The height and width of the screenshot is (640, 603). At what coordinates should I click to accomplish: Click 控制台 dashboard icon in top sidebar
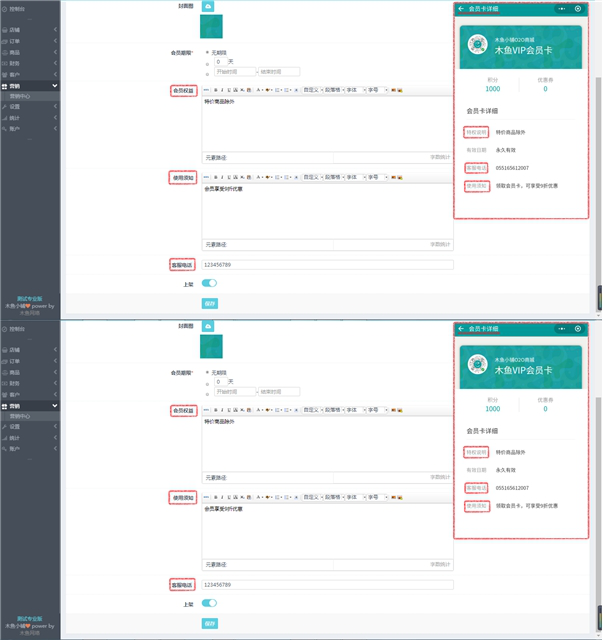(x=4, y=8)
